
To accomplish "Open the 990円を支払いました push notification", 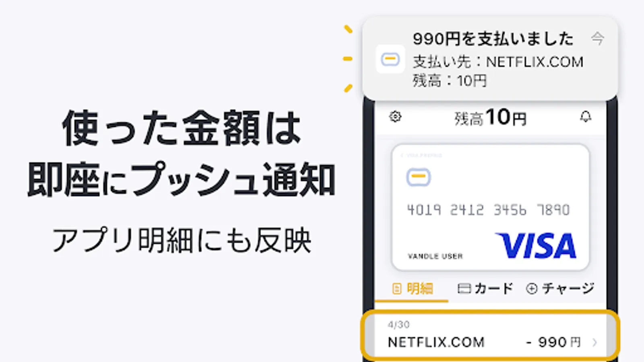I will click(x=490, y=59).
